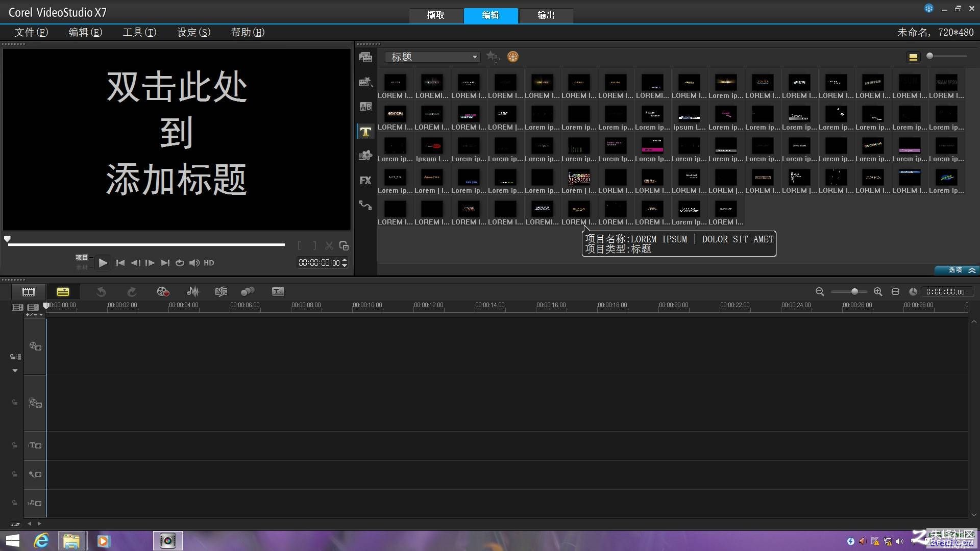This screenshot has height=551, width=980.
Task: Click the preview scrubber bar
Action: click(x=146, y=244)
